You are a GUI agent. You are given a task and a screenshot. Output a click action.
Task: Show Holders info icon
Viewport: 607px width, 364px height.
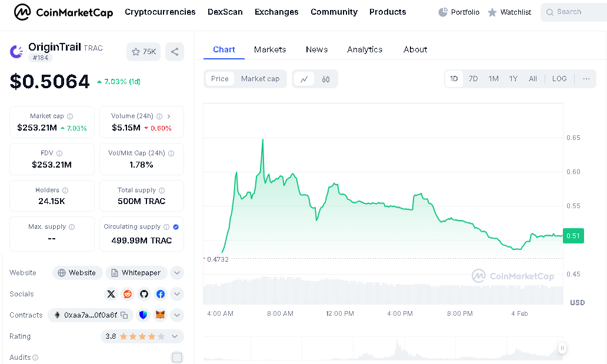(65, 191)
